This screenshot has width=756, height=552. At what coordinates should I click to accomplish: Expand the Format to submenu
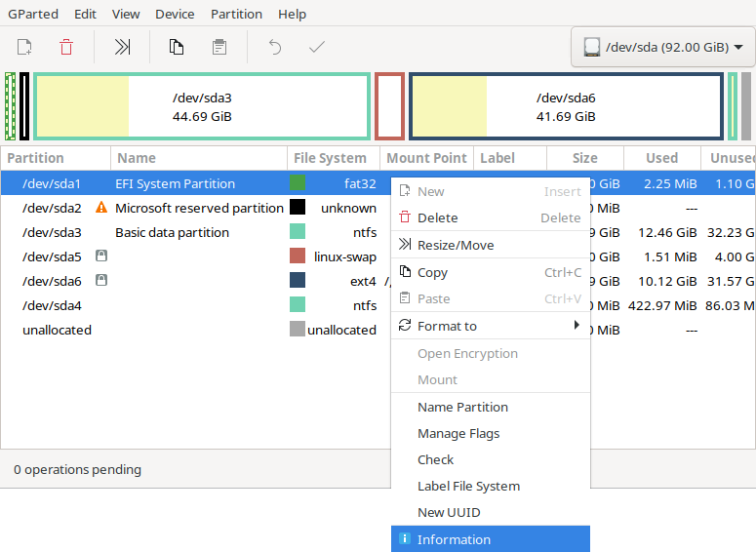click(490, 326)
